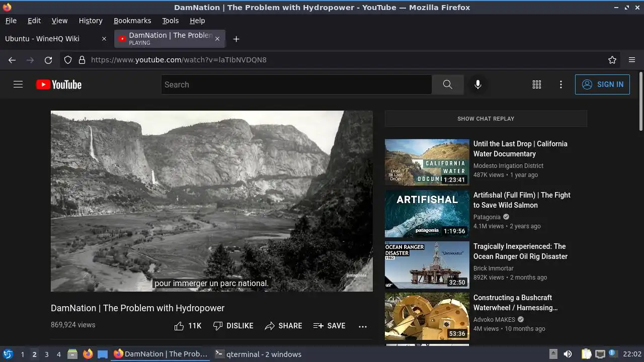Open the volume control tray icon
This screenshot has width=644, height=362.
point(568,354)
